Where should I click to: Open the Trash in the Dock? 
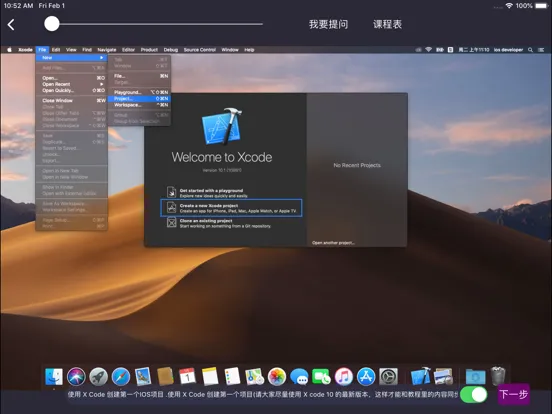(x=498, y=376)
